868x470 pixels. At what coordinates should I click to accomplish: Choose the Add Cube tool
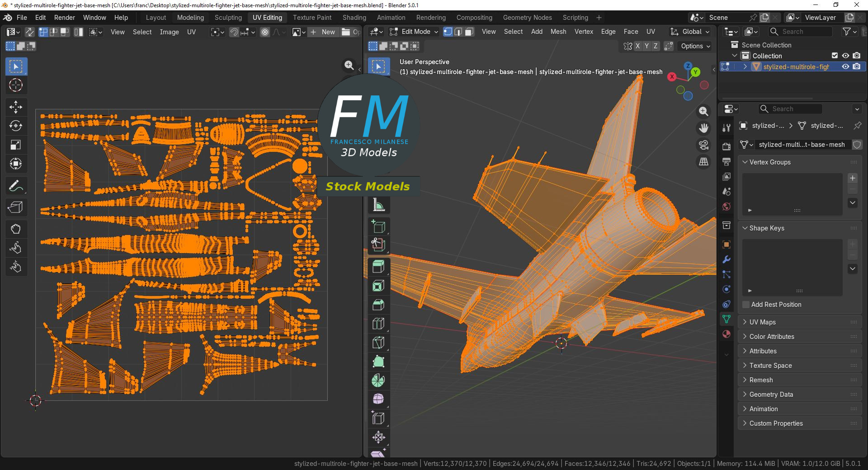click(x=378, y=226)
